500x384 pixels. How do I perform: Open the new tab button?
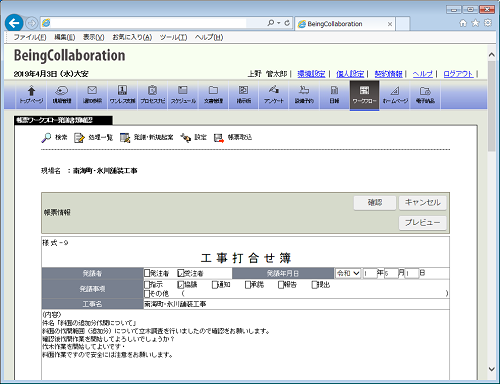pos(403,24)
